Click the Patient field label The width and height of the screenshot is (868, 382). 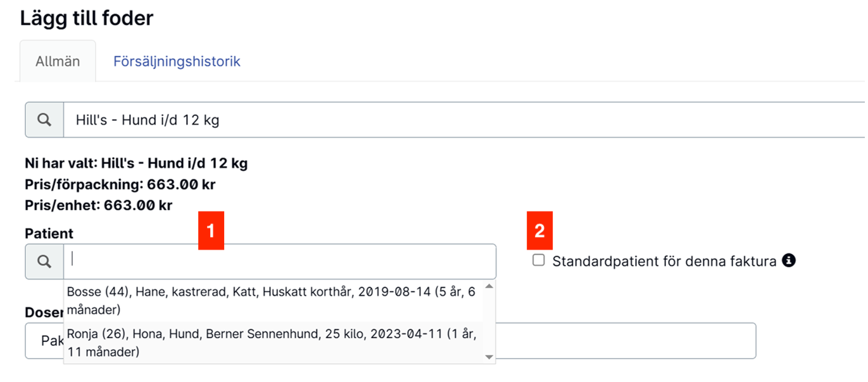pyautogui.click(x=49, y=233)
